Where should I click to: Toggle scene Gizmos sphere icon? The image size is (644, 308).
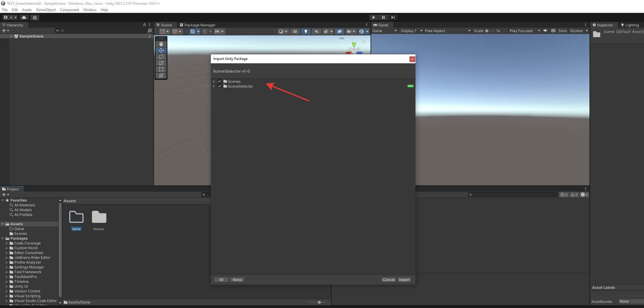pos(362,31)
